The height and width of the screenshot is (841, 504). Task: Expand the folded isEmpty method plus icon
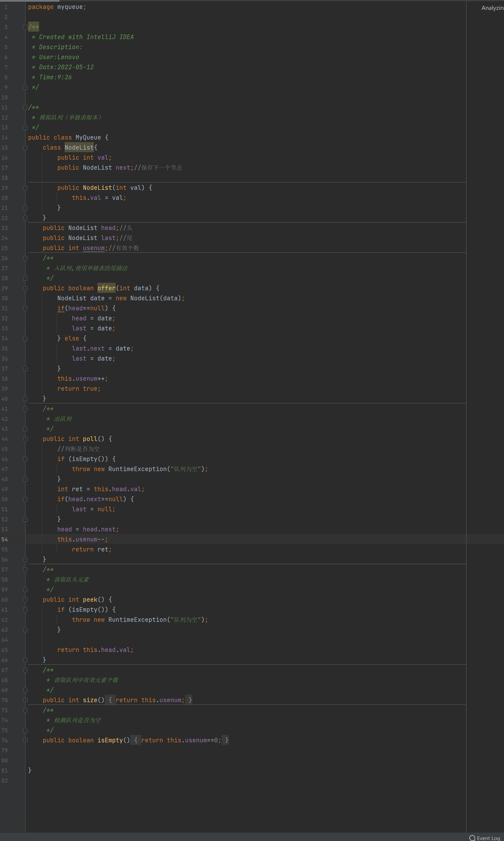pyautogui.click(x=25, y=740)
